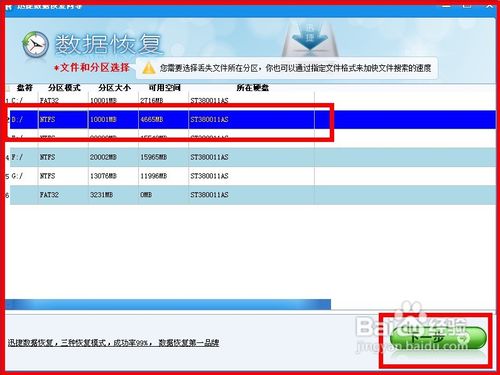500x375 pixels.
Task: Click the 0MB free space cell
Action: pos(146,195)
